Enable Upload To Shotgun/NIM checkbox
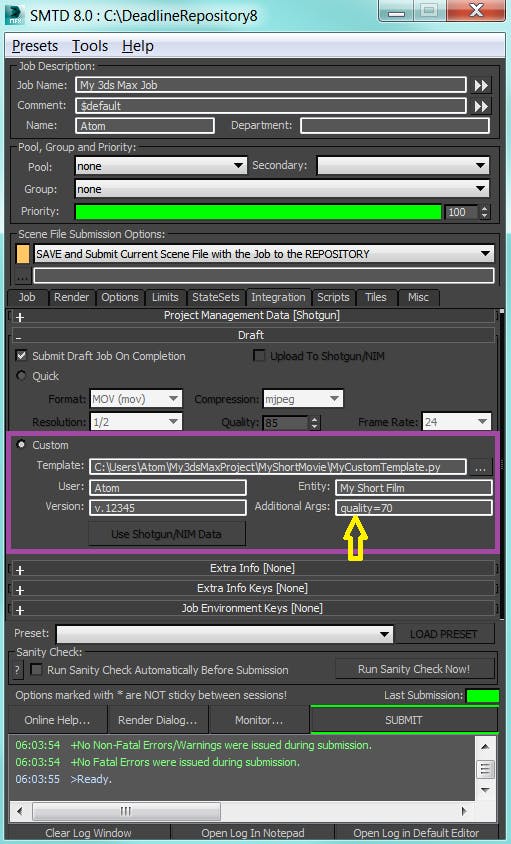The height and width of the screenshot is (844, 511). pos(259,355)
